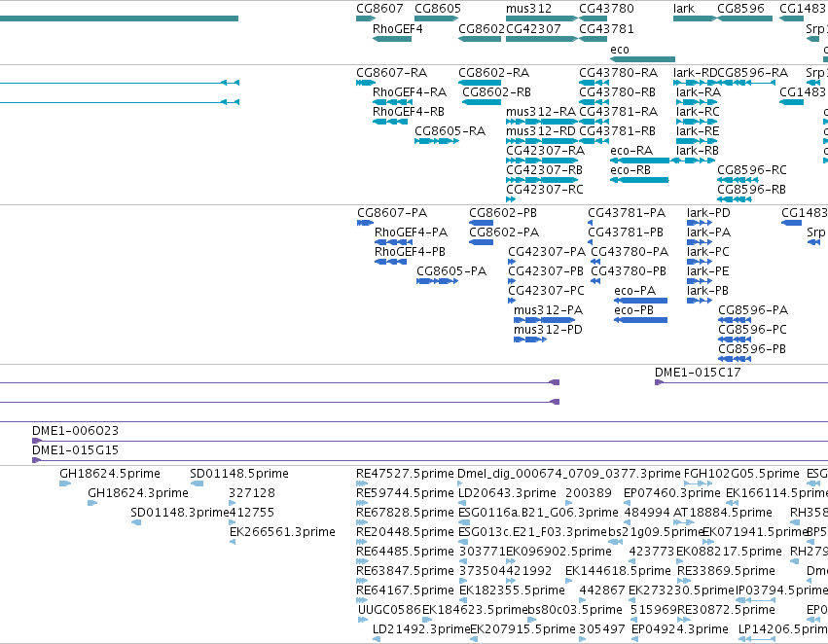Open the CG42307-RA transcript label
The image size is (828, 644).
click(546, 151)
